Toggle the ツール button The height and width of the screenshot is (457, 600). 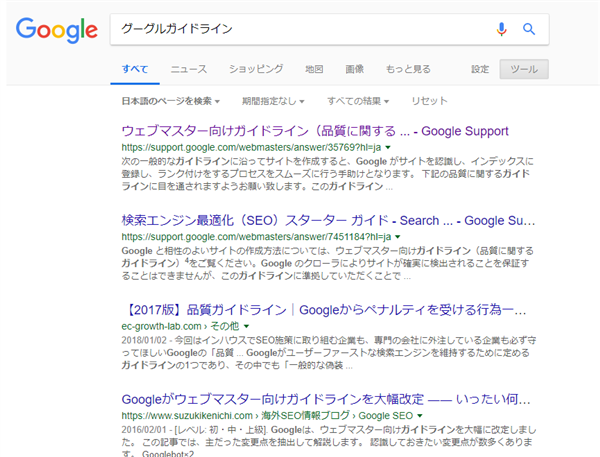(x=524, y=69)
